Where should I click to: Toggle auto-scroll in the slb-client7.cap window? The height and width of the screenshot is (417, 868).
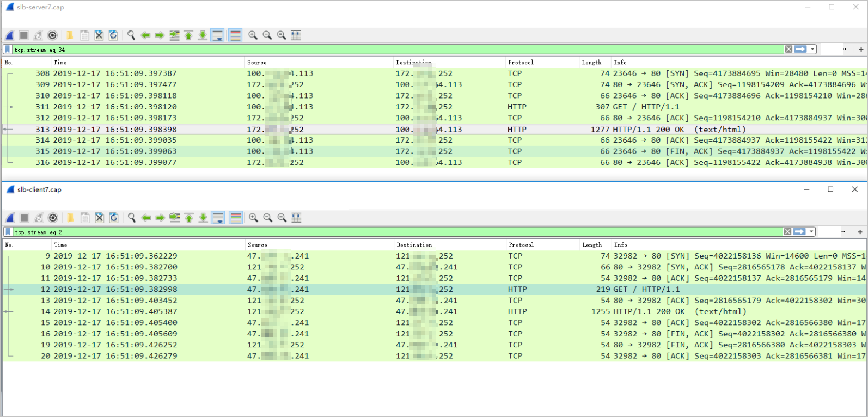click(218, 218)
